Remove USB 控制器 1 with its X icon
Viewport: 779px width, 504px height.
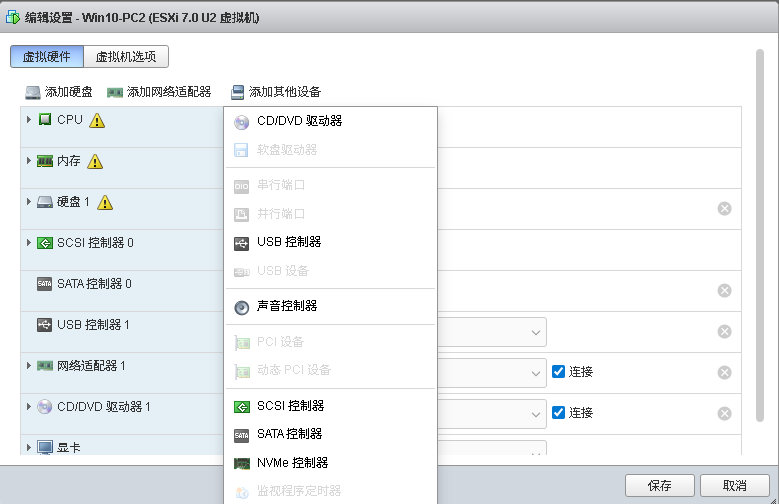tap(724, 332)
